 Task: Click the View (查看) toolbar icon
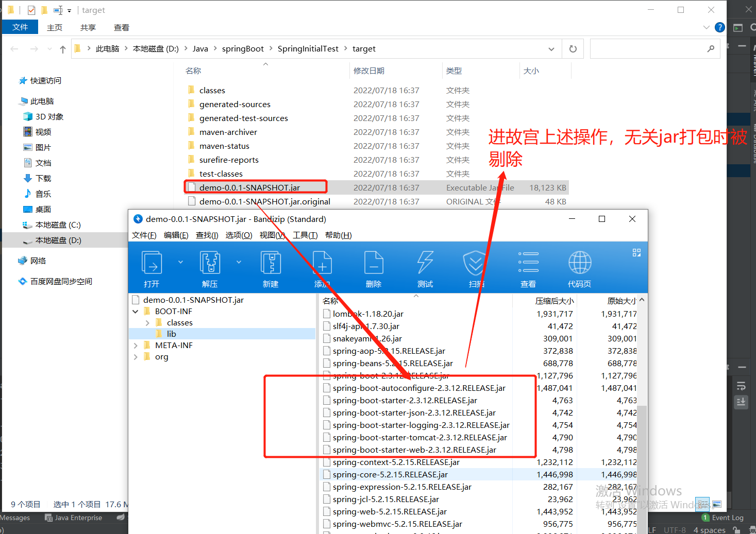tap(528, 263)
